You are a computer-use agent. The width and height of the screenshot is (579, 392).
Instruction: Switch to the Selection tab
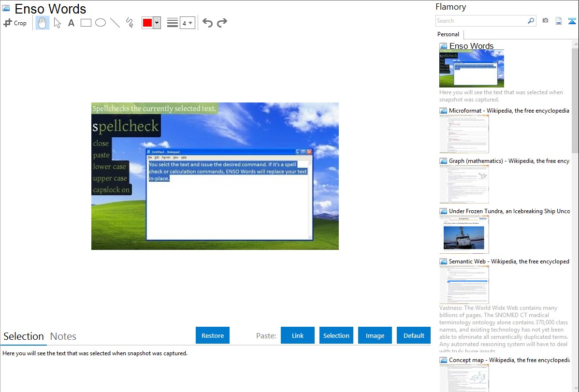pos(24,336)
